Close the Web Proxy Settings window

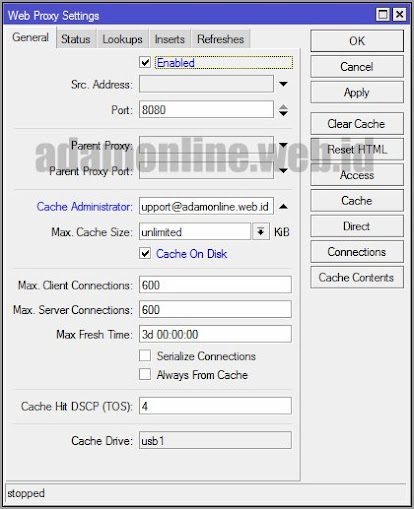(399, 14)
